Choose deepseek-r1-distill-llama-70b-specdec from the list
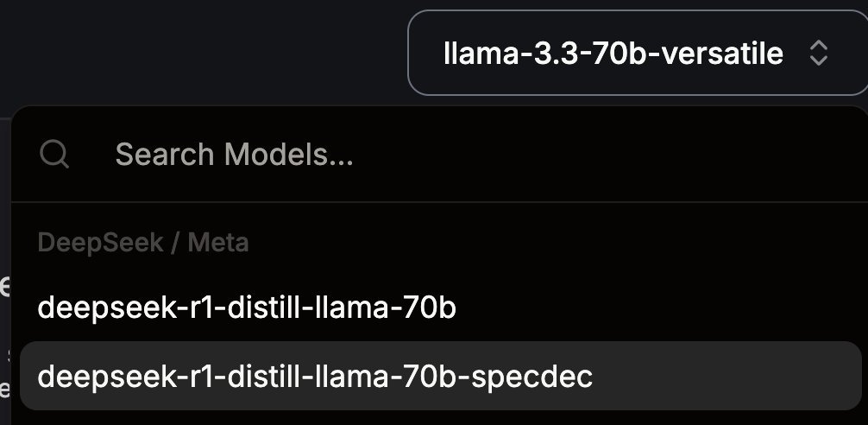This screenshot has width=868, height=425. click(x=315, y=377)
